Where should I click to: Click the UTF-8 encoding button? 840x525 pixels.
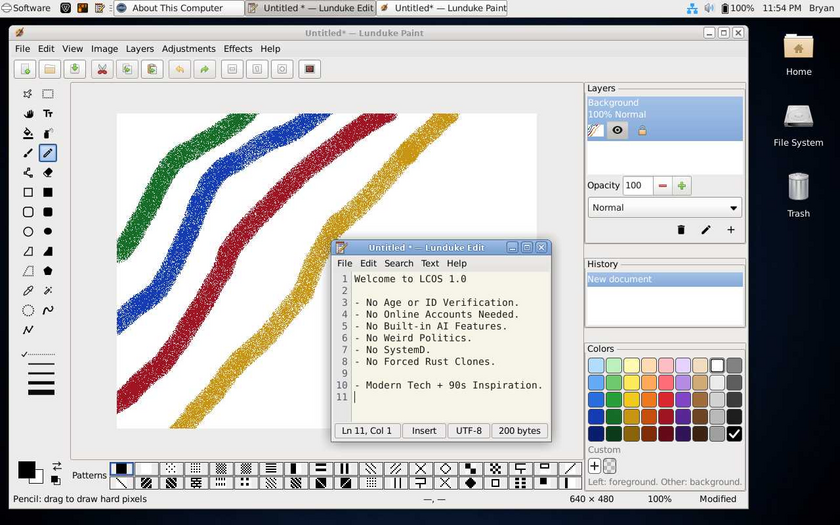coord(469,431)
